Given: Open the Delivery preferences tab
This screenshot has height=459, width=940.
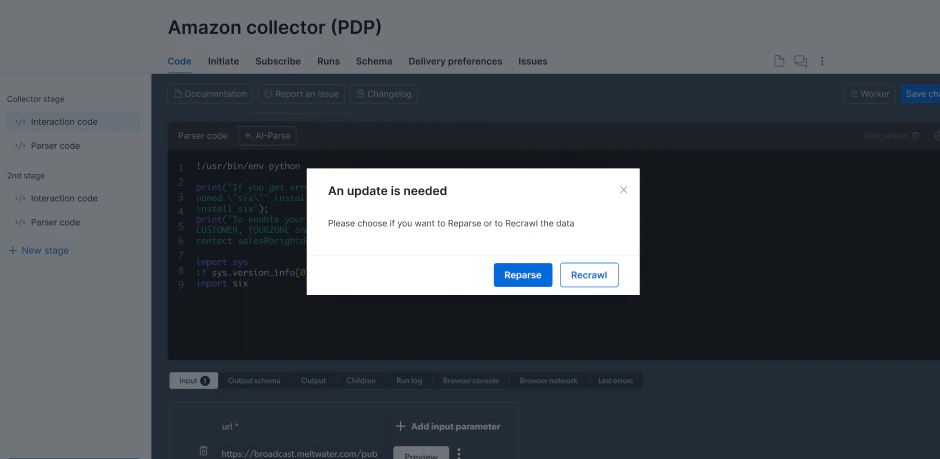Looking at the screenshot, I should tap(455, 61).
